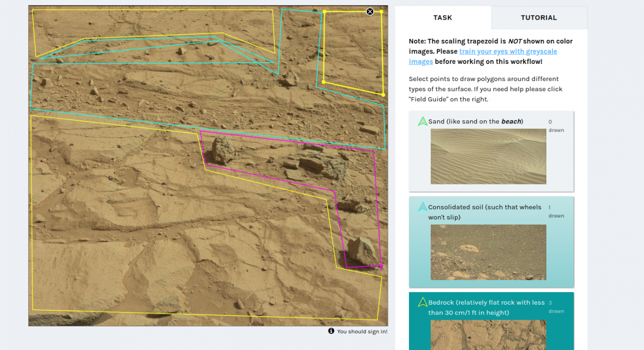Open the Consolidated soil example thumbnail
This screenshot has height=350, width=644.
click(x=488, y=252)
